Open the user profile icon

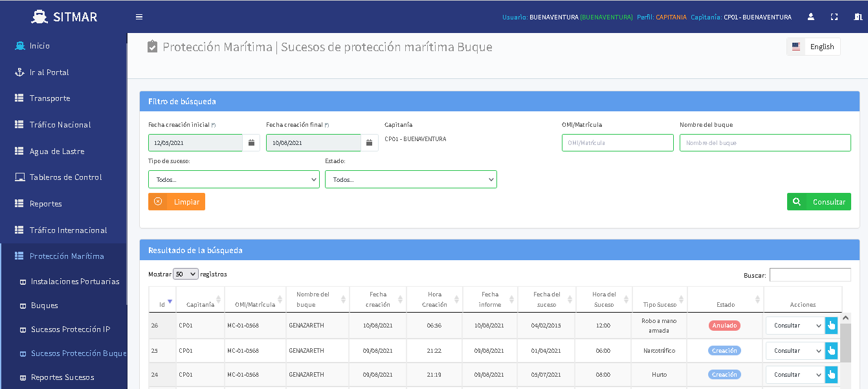pyautogui.click(x=810, y=17)
